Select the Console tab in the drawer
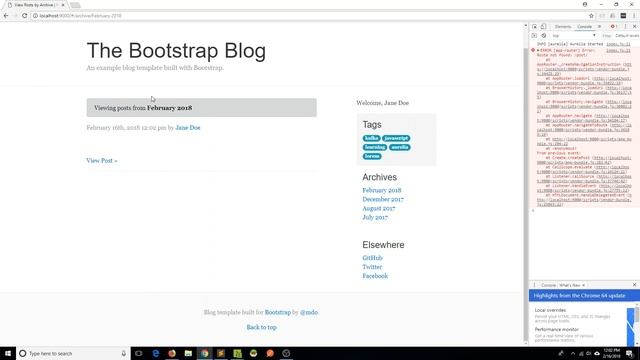This screenshot has width=640, height=360. pos(548,285)
